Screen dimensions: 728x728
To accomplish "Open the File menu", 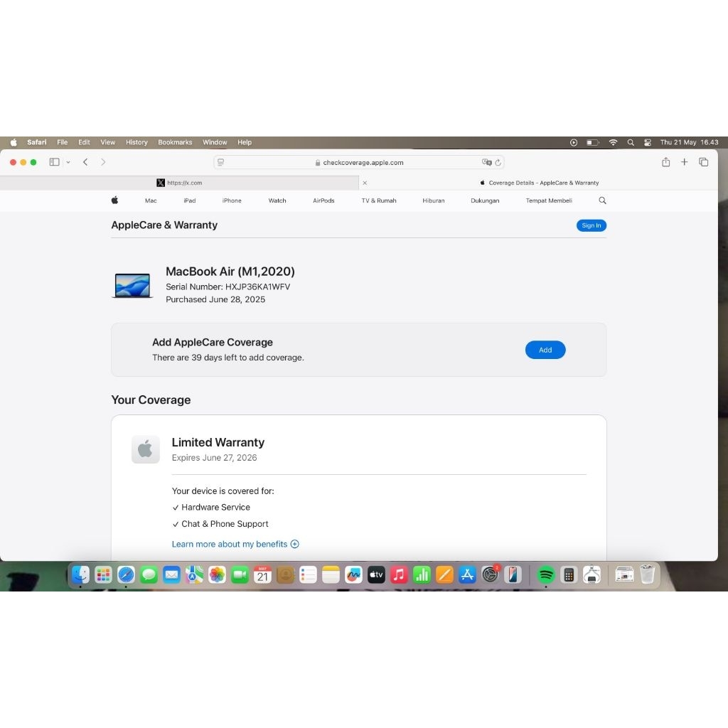I will click(x=63, y=142).
